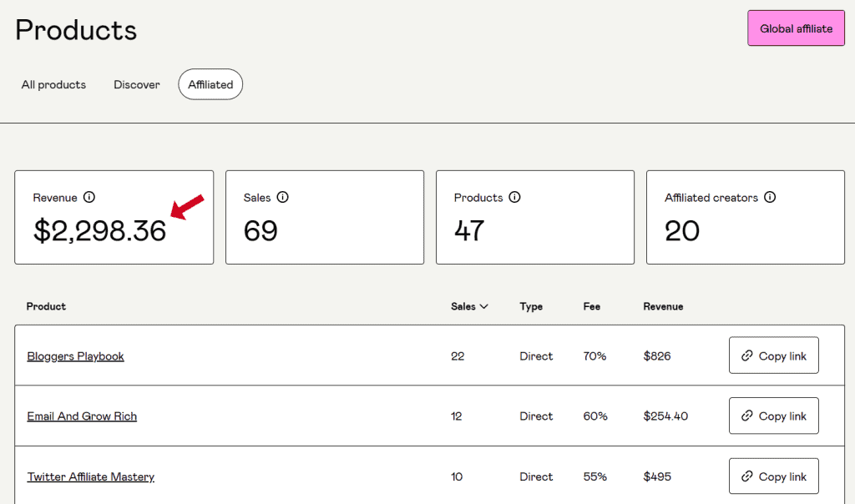Click the Products info icon
Image resolution: width=855 pixels, height=504 pixels.
[515, 198]
